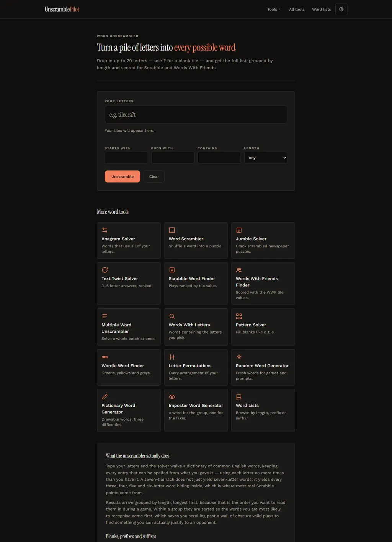392x542 pixels.
Task: Open the Anagram Solver title link
Action: click(x=118, y=239)
